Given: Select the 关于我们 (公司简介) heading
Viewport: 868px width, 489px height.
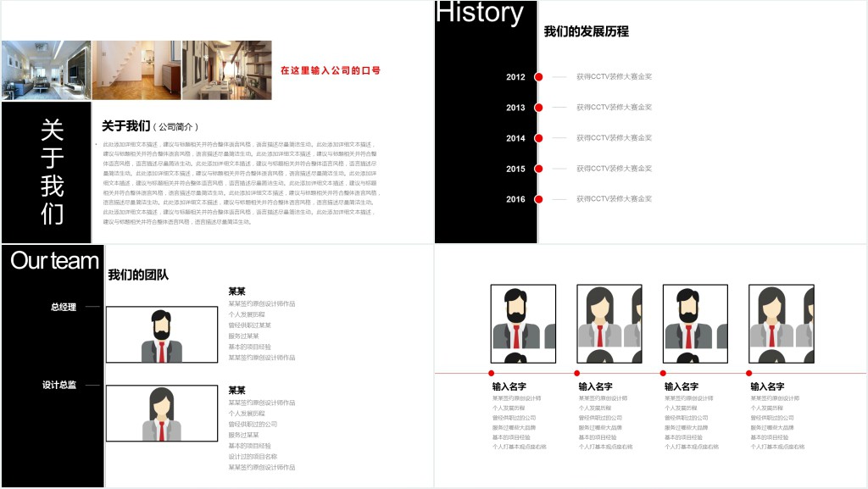Looking at the screenshot, I should click(150, 126).
